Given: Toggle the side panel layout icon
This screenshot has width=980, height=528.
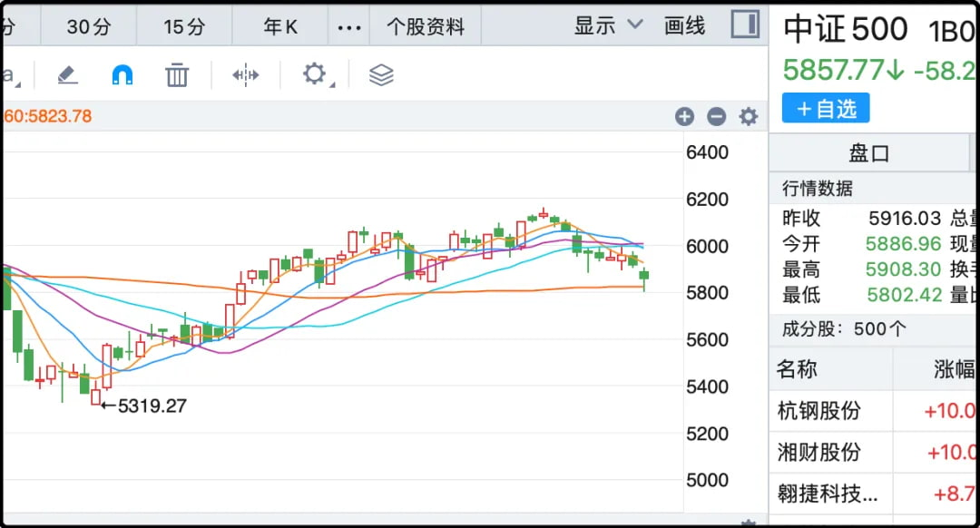Looking at the screenshot, I should point(745,24).
